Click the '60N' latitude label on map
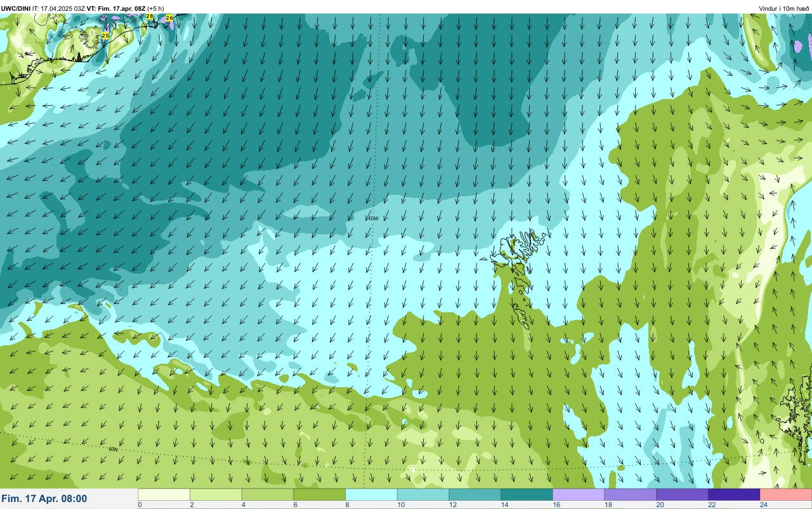812x509 pixels. click(x=113, y=449)
